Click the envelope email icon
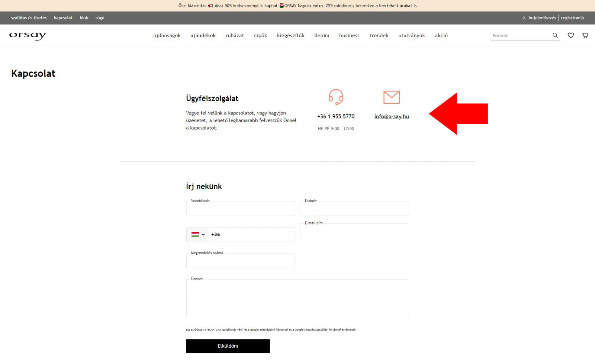Image resolution: width=595 pixels, height=364 pixels. coord(392,97)
